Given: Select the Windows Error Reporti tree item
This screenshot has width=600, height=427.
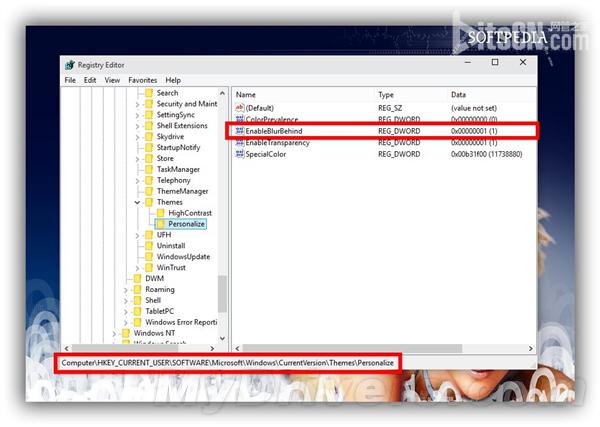Looking at the screenshot, I should 181,322.
